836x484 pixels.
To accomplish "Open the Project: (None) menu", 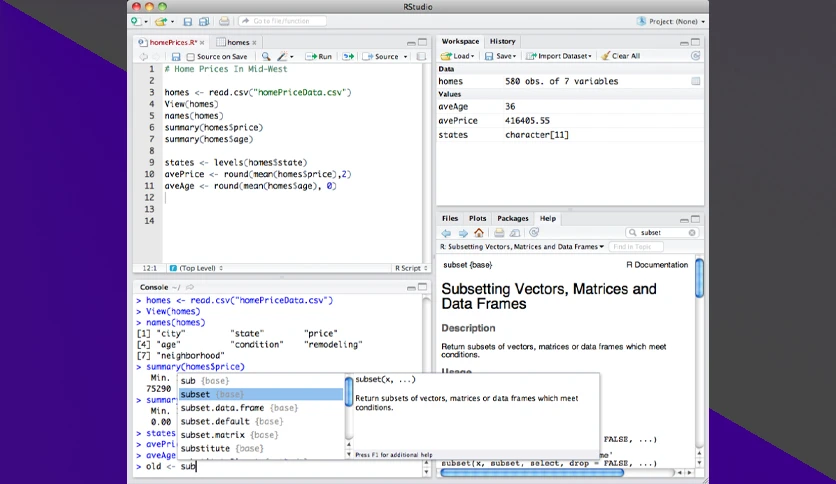I will 671,21.
